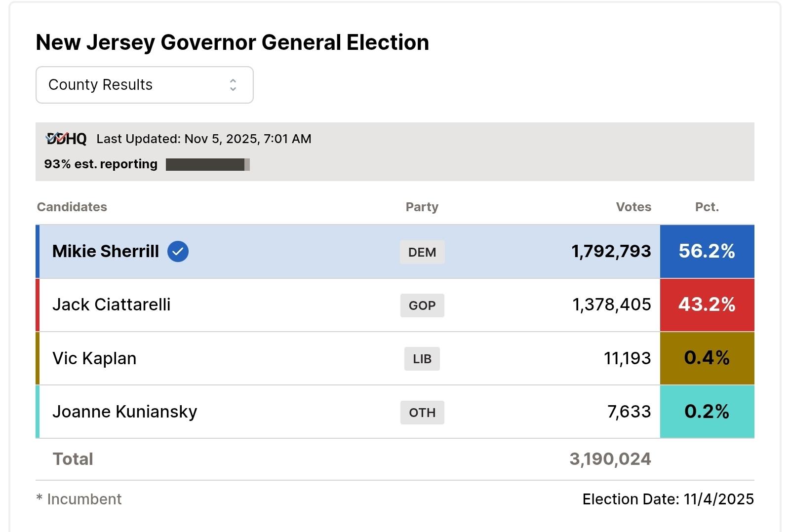
Task: Click the OTH party badge
Action: [x=422, y=413]
